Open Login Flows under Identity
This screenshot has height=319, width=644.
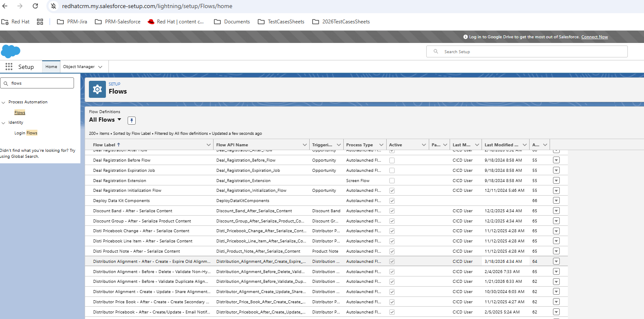(x=26, y=133)
